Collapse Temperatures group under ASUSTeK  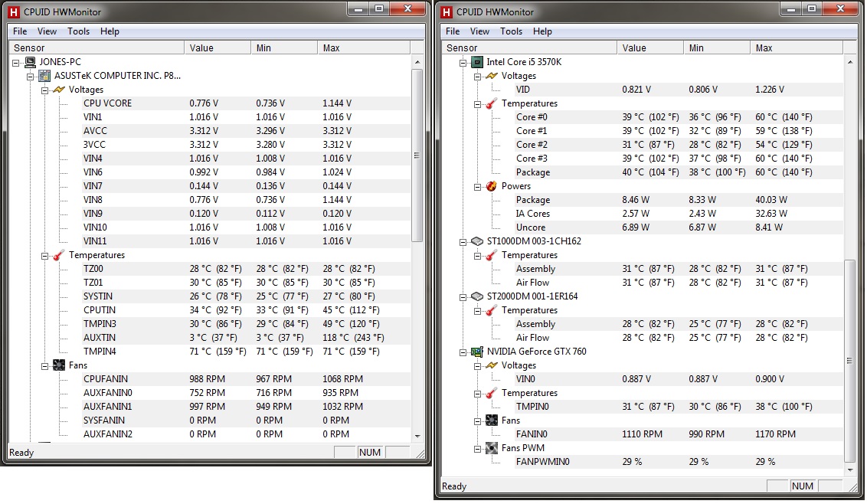[x=44, y=256]
